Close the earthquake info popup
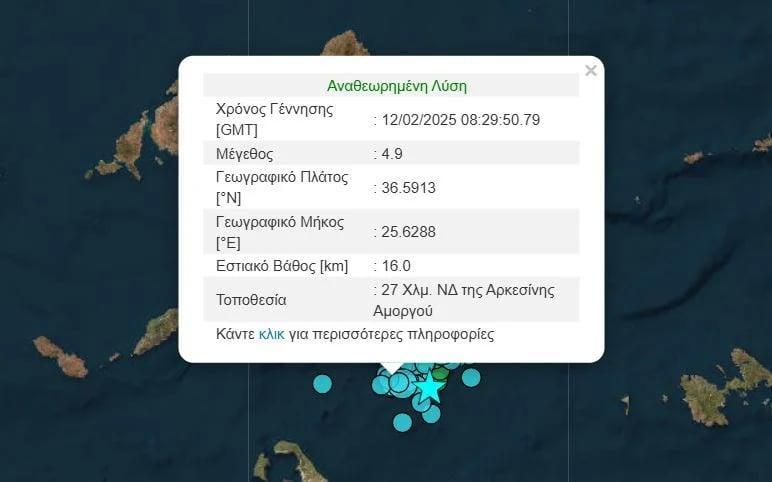The image size is (772, 482). [x=590, y=71]
